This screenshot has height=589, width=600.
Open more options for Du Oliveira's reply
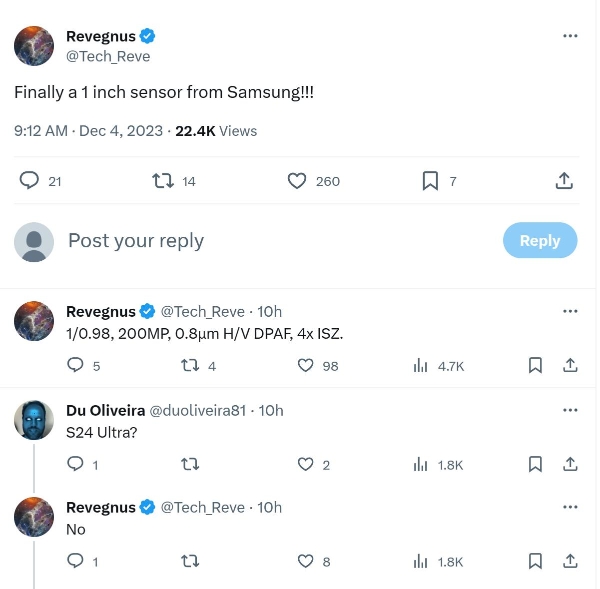pyautogui.click(x=570, y=410)
